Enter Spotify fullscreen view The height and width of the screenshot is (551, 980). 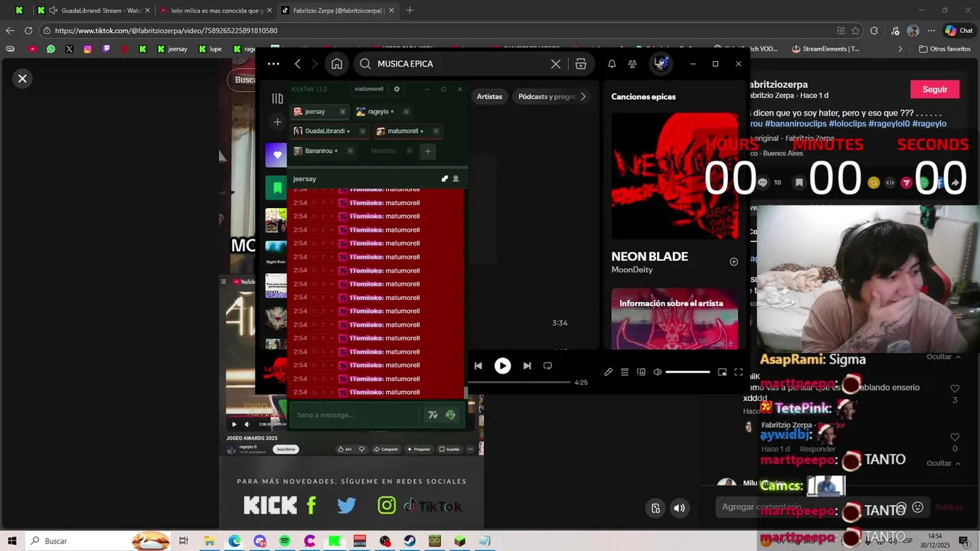coord(738,372)
